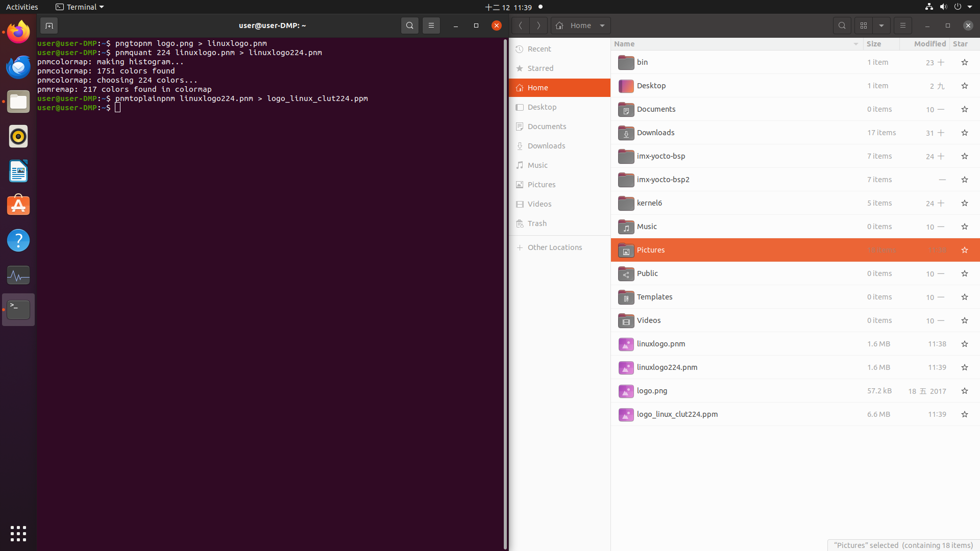980x551 pixels.
Task: Open System Monitor from the dock
Action: [18, 275]
